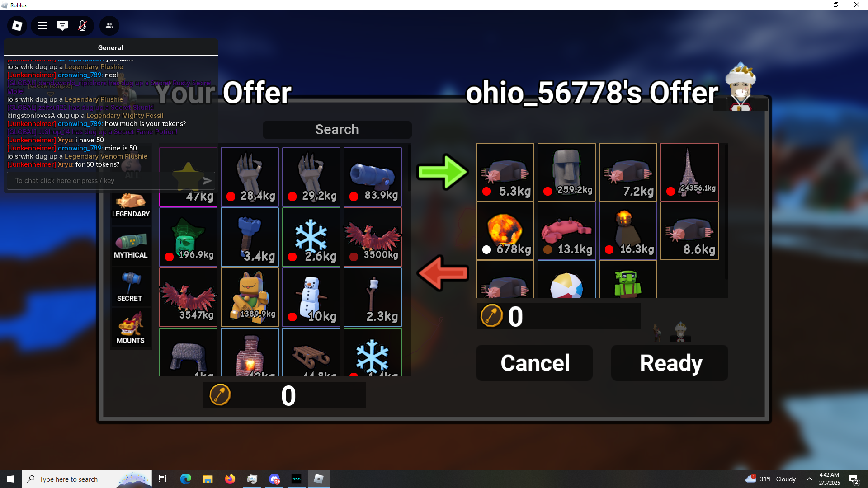
Task: Select the LEGENDARY category filter
Action: coord(131,206)
